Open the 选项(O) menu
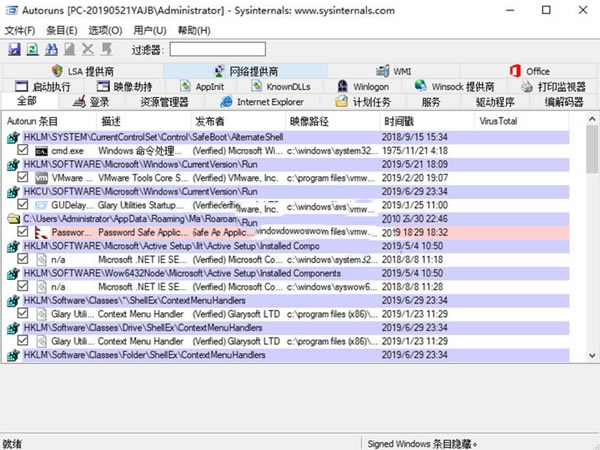This screenshot has width=600, height=450. 105,31
